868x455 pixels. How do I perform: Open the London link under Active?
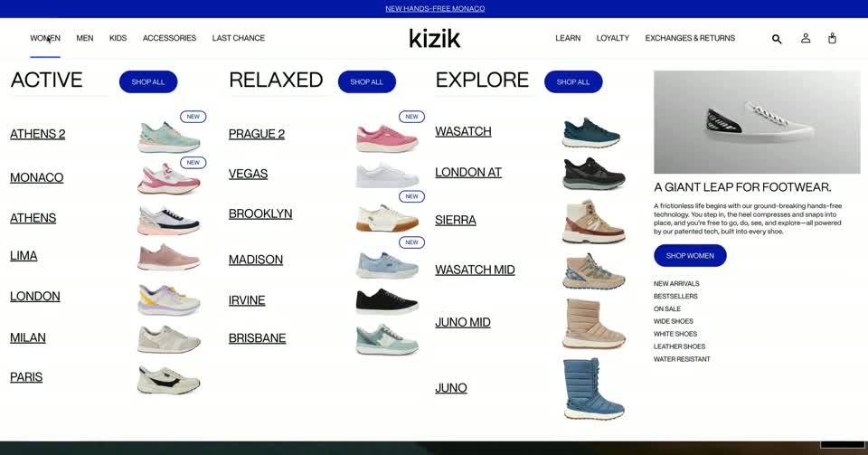[35, 296]
